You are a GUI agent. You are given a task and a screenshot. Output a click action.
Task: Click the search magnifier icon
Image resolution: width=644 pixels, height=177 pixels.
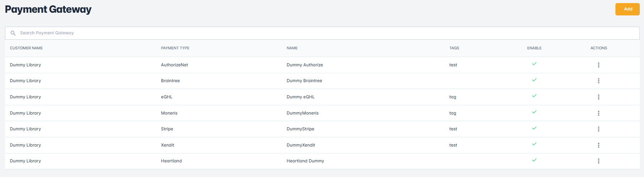pyautogui.click(x=13, y=33)
